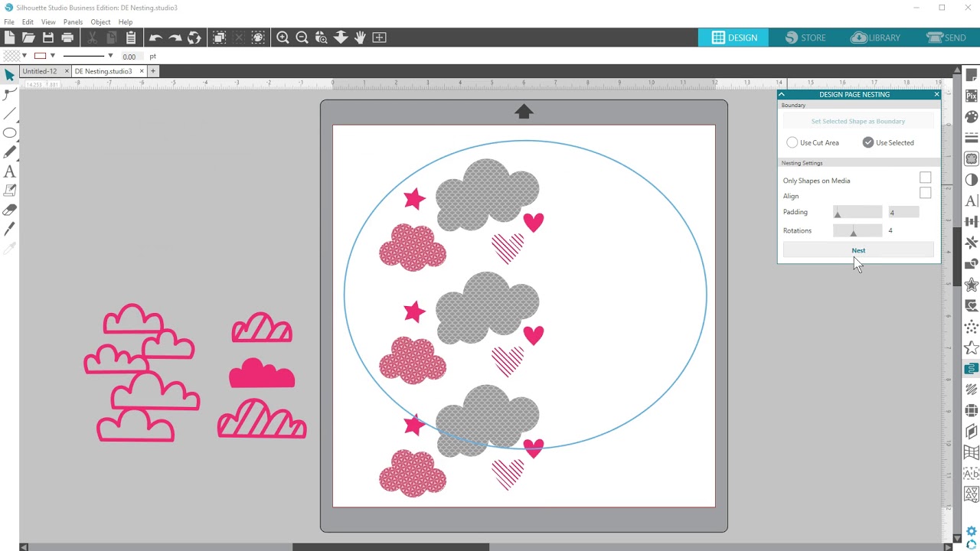Screen dimensions: 980x551
Task: Create a new document with the toolbar icon
Action: pos(9,37)
